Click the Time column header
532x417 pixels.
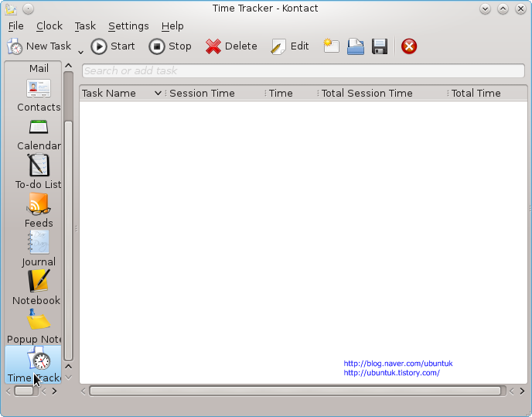(x=291, y=93)
